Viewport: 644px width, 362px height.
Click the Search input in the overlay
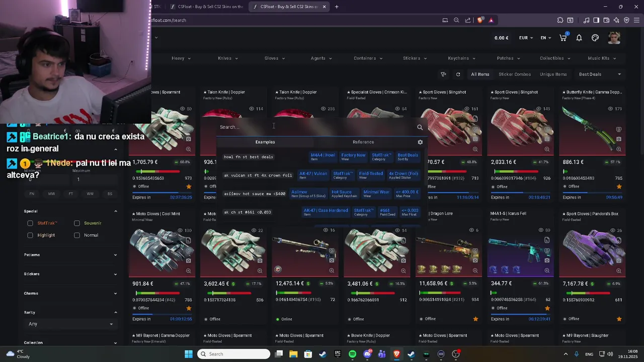(316, 127)
